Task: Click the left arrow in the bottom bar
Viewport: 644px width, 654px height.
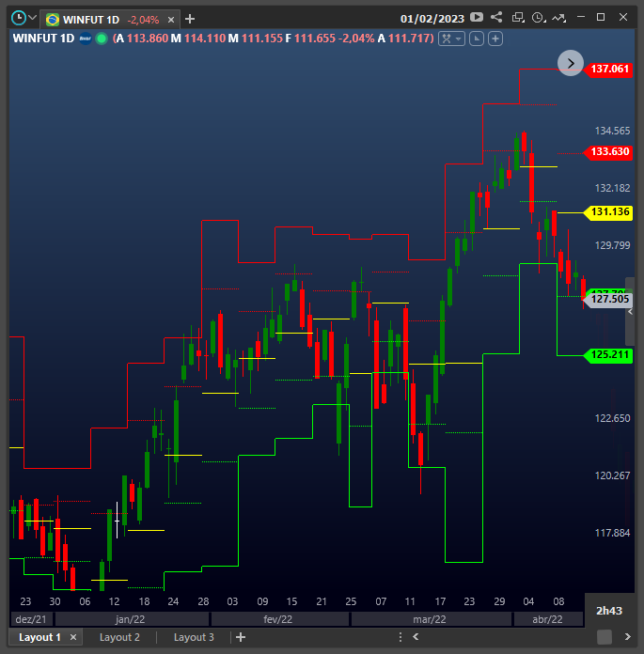Action: [x=416, y=636]
